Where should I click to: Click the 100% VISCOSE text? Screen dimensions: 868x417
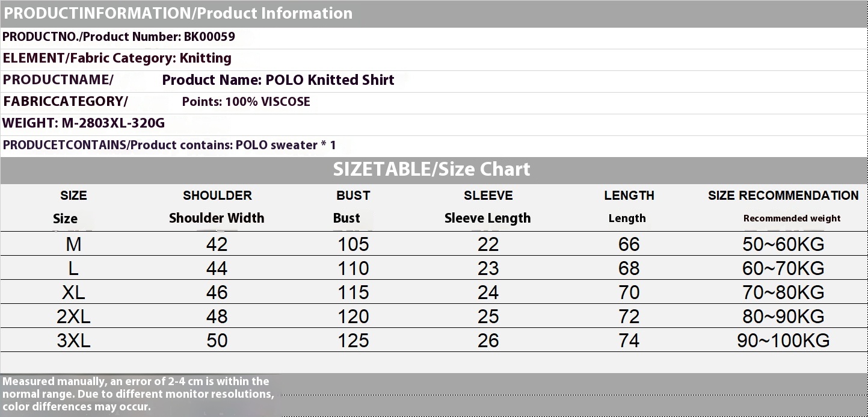coord(268,102)
